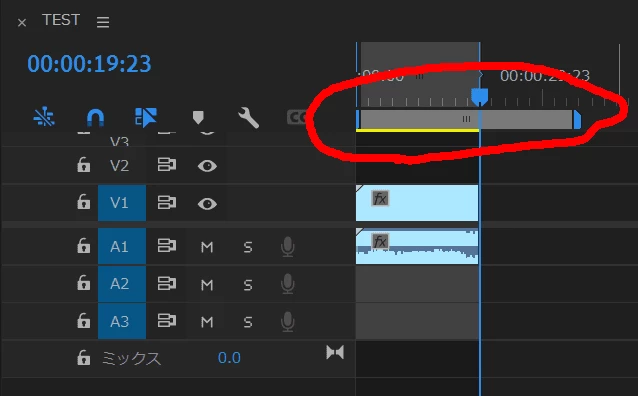Viewport: 638px width, 396px height.
Task: Toggle lock on V2 track
Action: [83, 165]
